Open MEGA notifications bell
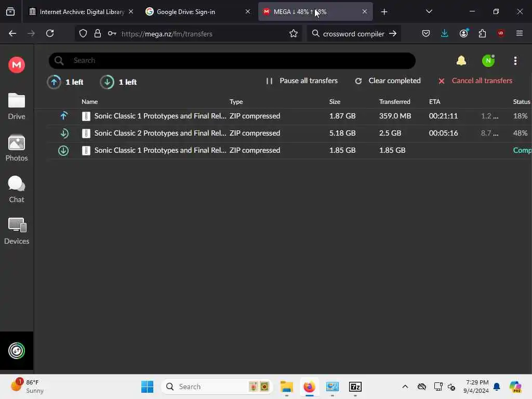The height and width of the screenshot is (399, 532). 461,61
